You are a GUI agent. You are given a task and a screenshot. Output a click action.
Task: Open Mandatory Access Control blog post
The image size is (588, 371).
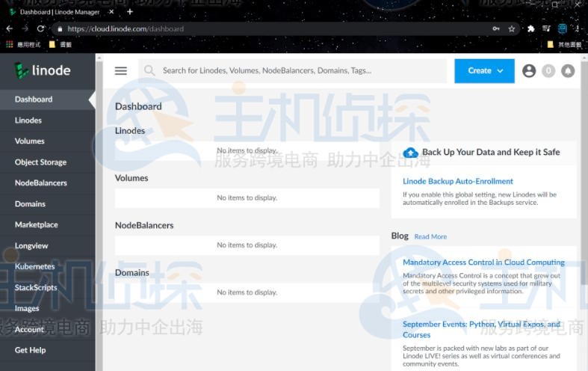click(x=483, y=262)
